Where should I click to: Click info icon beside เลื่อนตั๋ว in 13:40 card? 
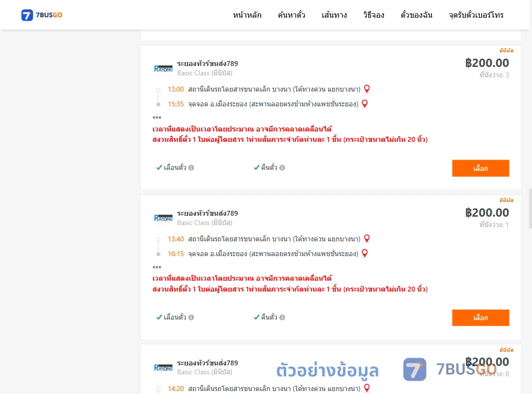[x=191, y=317]
